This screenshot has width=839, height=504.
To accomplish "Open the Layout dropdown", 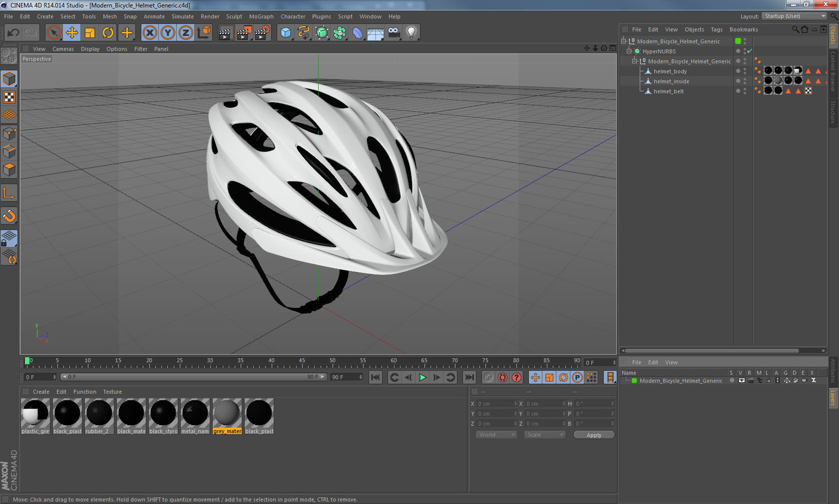I will (x=795, y=16).
